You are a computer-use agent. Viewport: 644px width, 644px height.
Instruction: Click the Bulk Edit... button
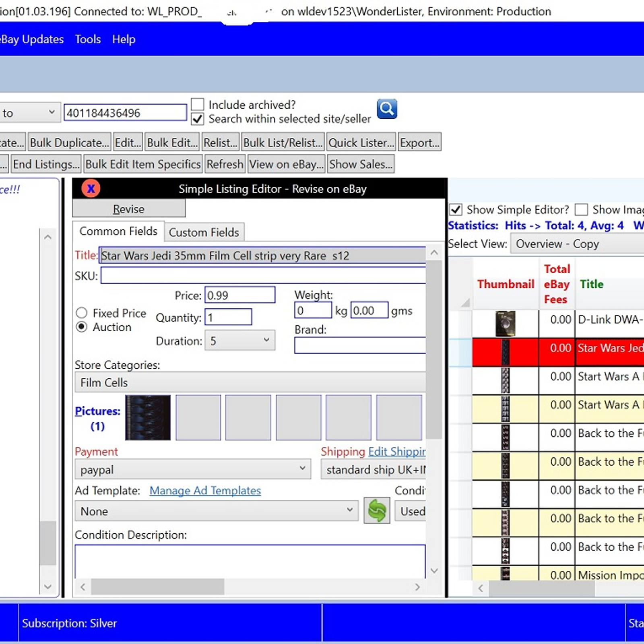point(172,142)
